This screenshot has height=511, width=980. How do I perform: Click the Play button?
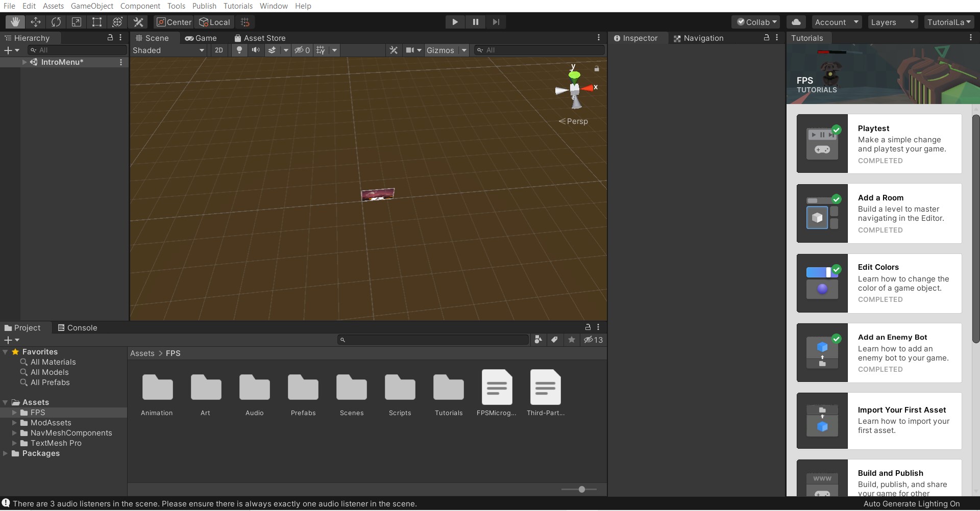point(455,22)
